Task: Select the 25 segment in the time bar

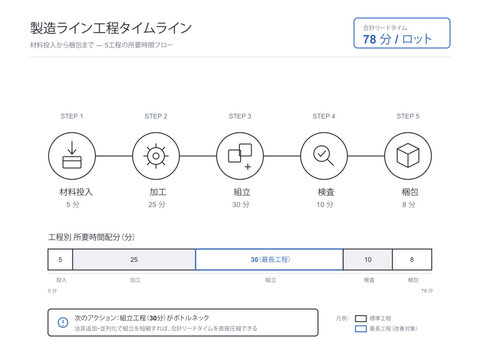Action: coord(134,259)
